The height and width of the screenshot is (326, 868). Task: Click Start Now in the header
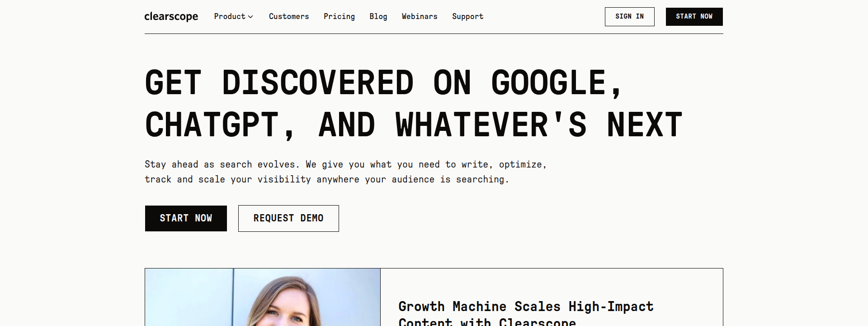tap(694, 17)
